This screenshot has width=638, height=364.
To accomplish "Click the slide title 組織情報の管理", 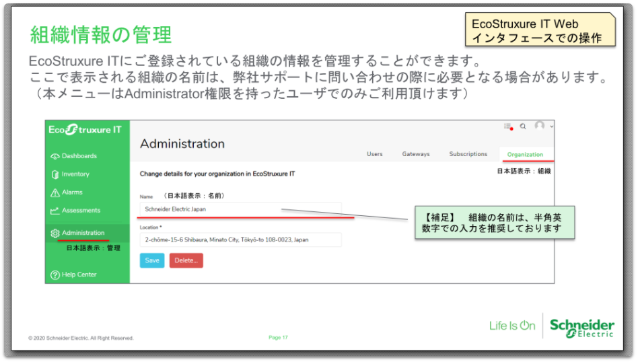I will 101,34.
